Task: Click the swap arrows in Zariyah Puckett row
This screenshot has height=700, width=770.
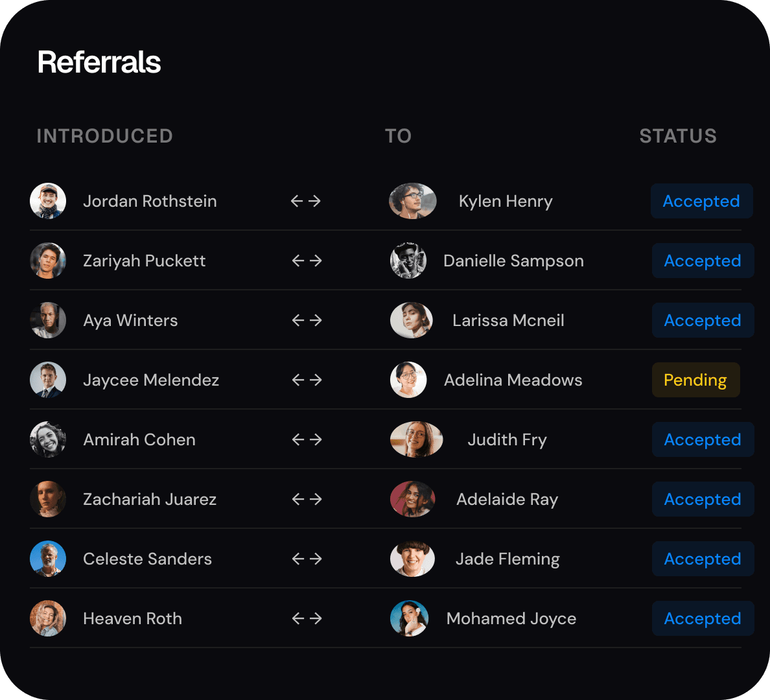Action: click(x=307, y=261)
